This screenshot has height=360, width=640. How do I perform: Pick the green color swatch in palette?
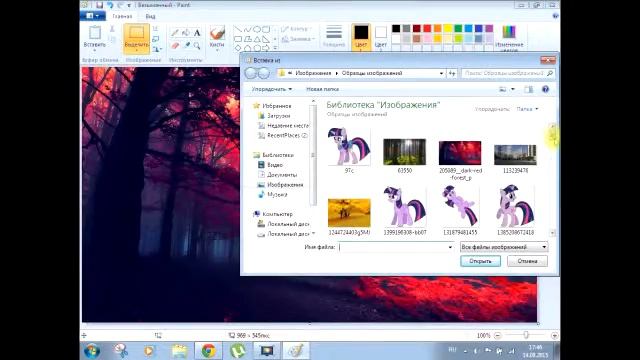(458, 28)
